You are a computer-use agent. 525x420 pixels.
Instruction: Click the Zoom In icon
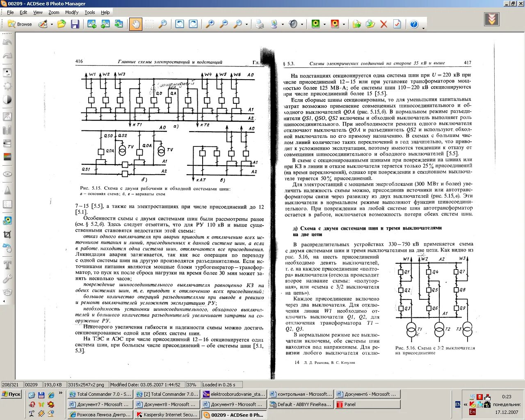[210, 24]
